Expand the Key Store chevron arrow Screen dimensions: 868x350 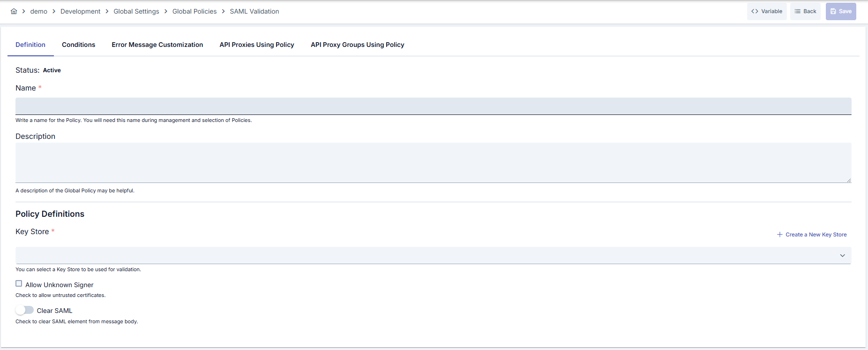click(x=842, y=256)
